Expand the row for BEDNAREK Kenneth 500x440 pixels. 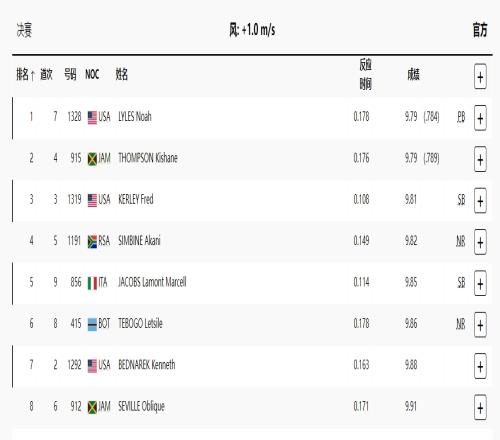point(480,366)
